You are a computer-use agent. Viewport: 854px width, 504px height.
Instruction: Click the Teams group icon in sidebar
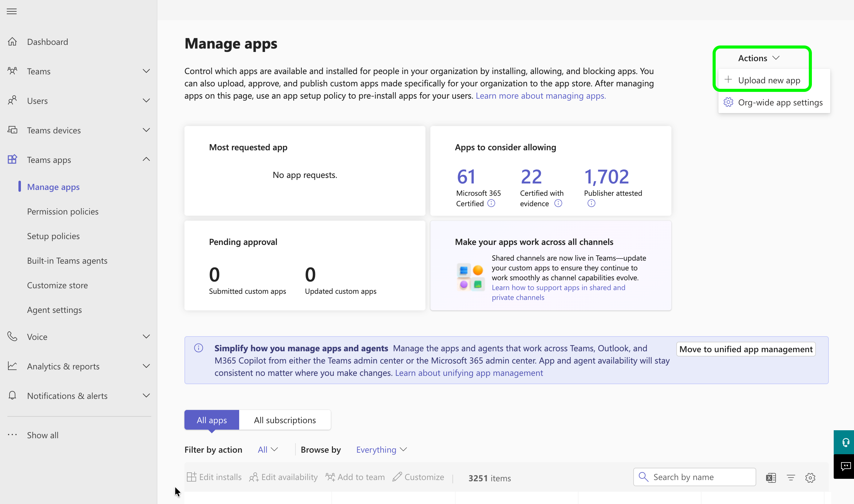[x=12, y=71]
